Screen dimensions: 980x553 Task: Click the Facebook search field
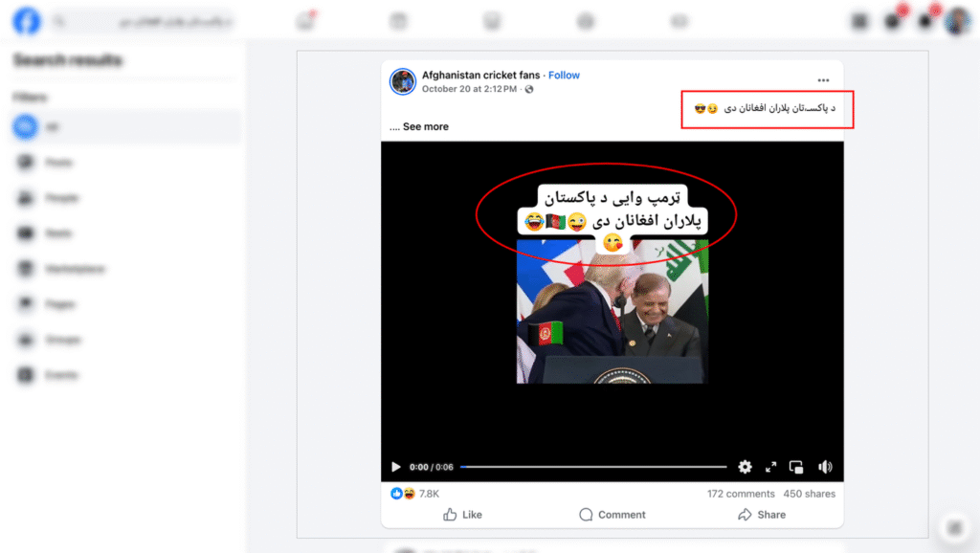[x=143, y=22]
